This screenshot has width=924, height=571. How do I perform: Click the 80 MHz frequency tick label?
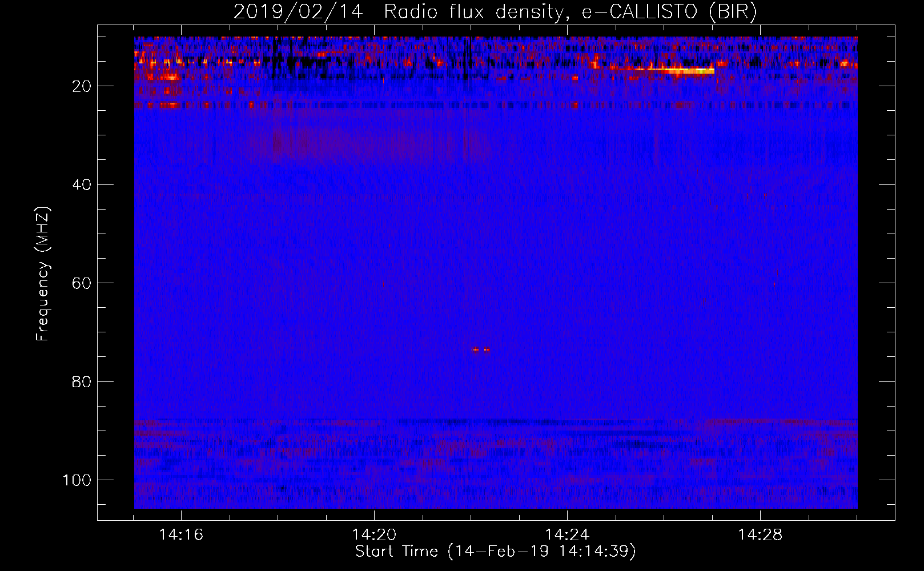[82, 381]
